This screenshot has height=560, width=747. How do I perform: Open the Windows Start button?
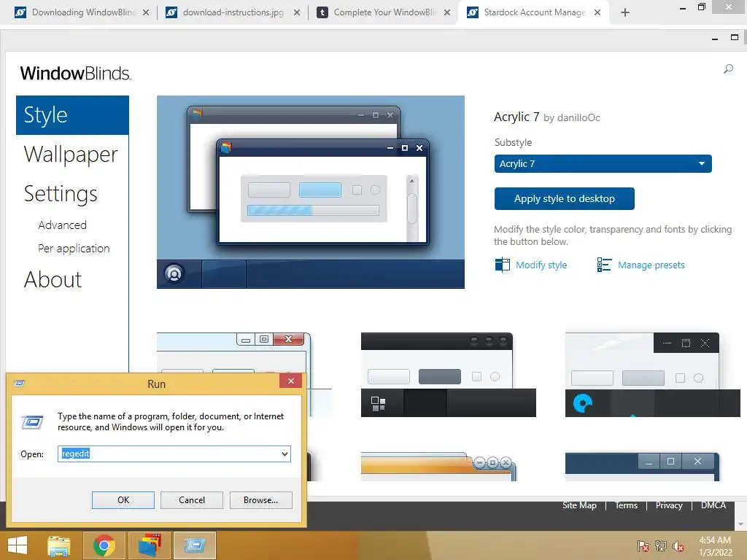tap(18, 545)
